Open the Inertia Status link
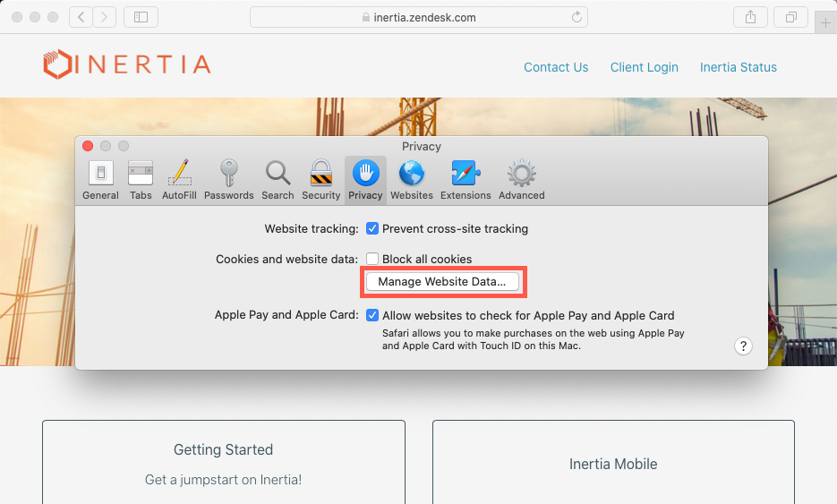 click(739, 67)
